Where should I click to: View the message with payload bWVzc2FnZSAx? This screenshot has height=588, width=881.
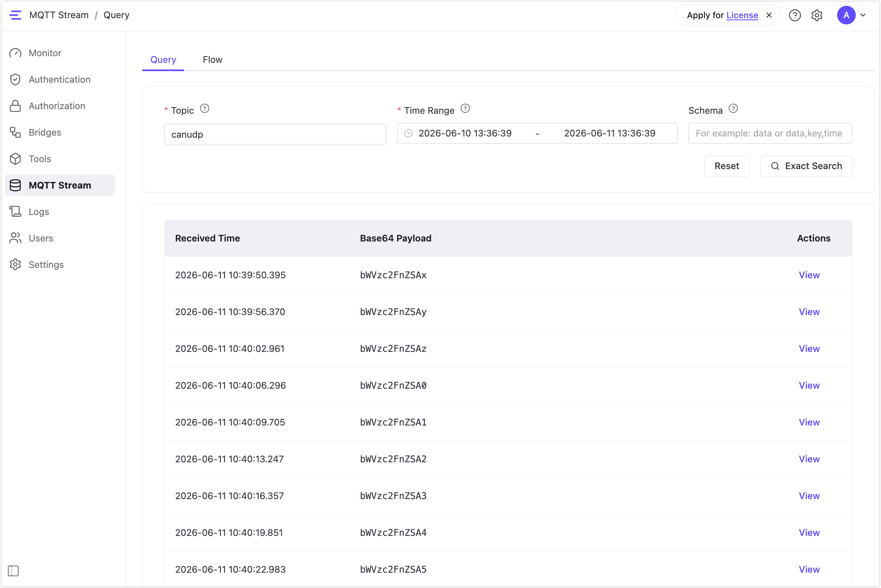pyautogui.click(x=809, y=275)
